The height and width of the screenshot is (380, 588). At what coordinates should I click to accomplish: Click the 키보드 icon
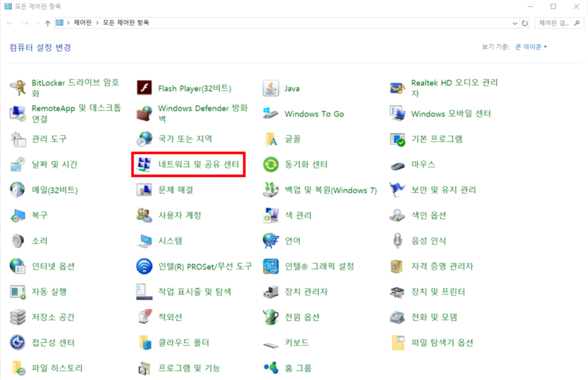(271, 345)
